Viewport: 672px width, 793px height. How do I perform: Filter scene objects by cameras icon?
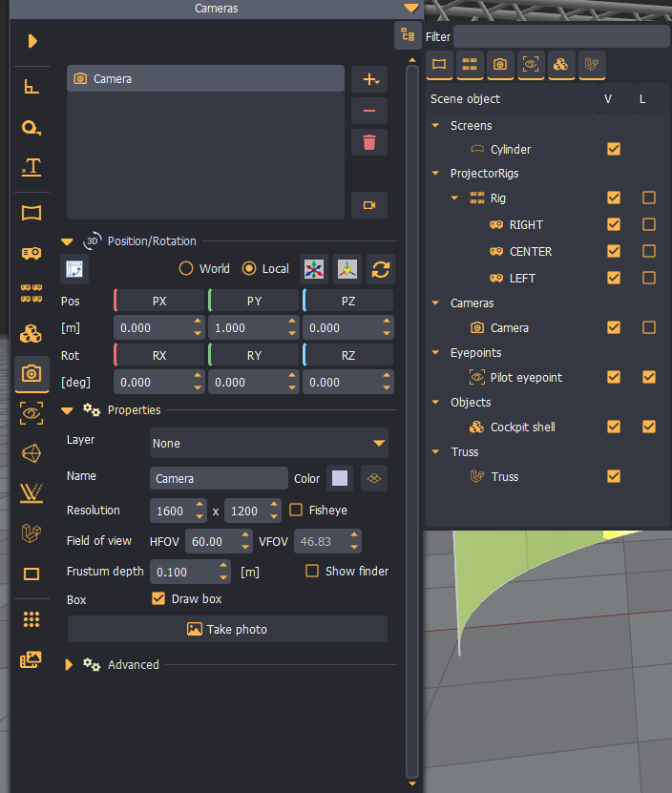click(x=500, y=65)
